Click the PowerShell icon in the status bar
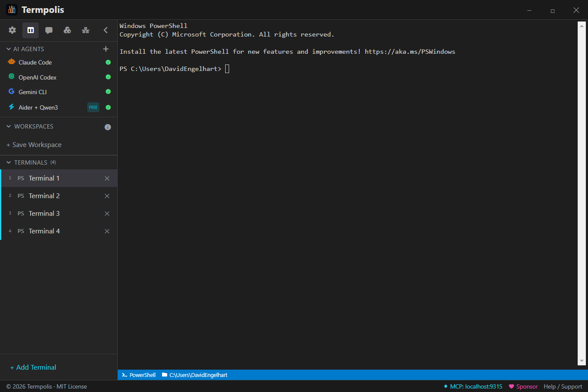 pos(123,375)
